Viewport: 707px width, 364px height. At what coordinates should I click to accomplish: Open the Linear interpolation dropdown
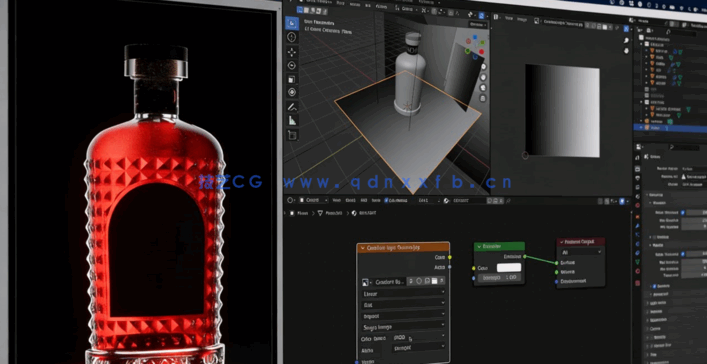404,293
